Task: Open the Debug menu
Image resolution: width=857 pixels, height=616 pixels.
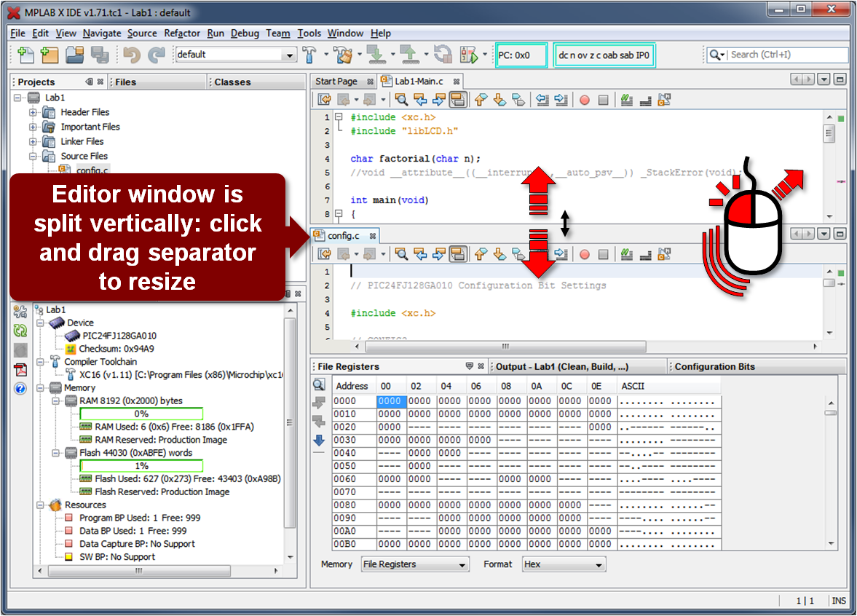Action: [x=245, y=33]
